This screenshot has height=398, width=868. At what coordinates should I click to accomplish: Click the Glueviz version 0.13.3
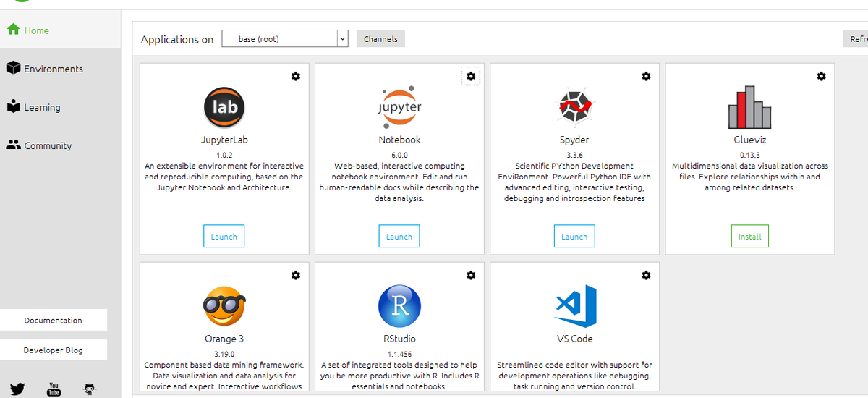point(749,155)
